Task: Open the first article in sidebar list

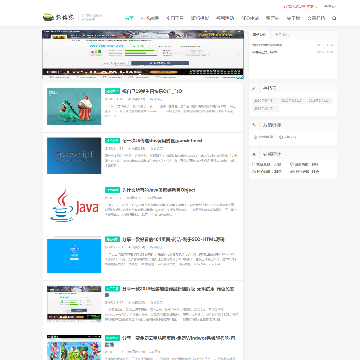Action: pyautogui.click(x=267, y=45)
